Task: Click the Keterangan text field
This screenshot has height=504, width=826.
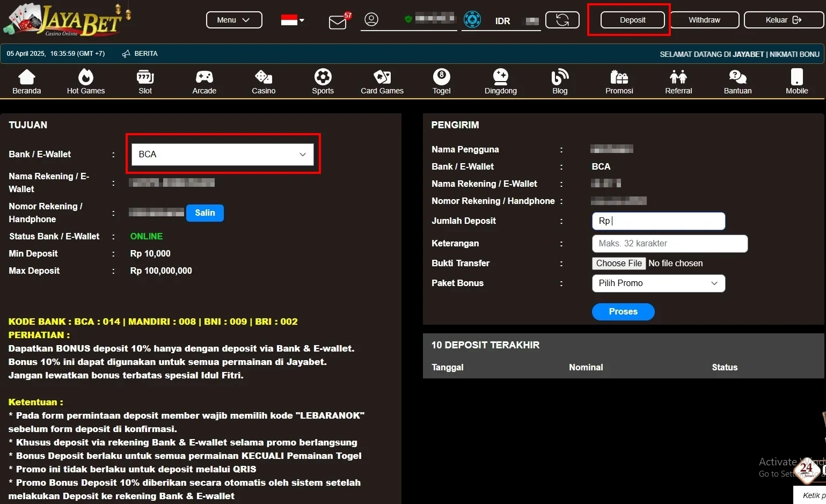Action: 669,244
